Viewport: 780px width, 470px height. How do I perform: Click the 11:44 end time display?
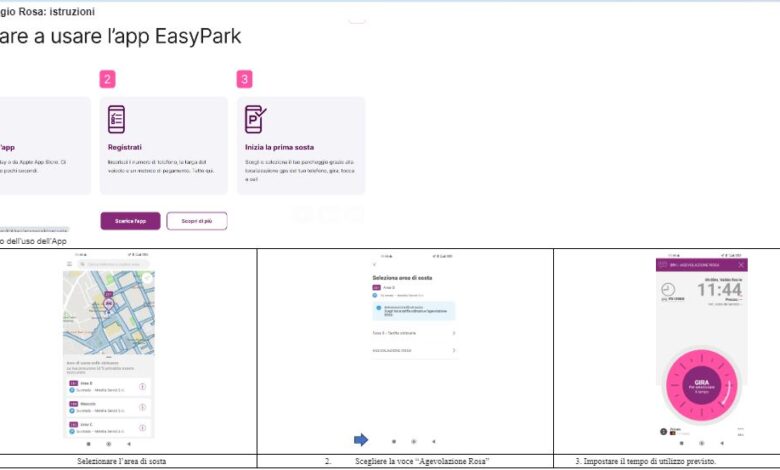[x=719, y=290]
